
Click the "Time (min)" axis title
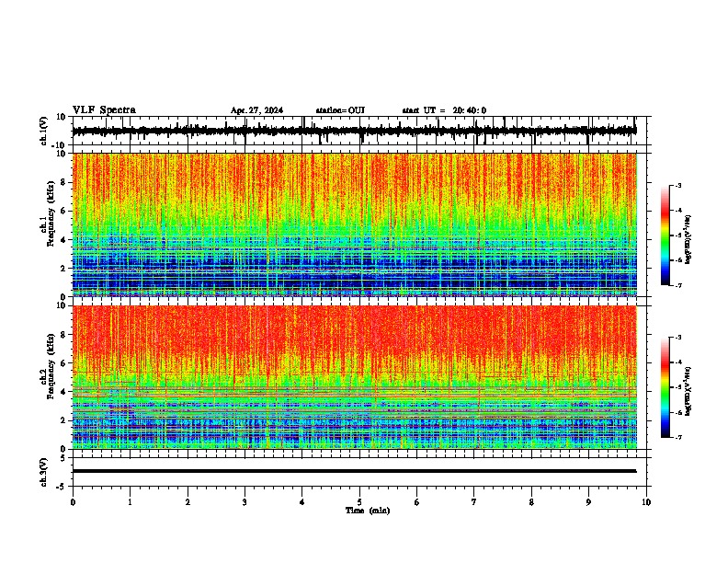[368, 511]
